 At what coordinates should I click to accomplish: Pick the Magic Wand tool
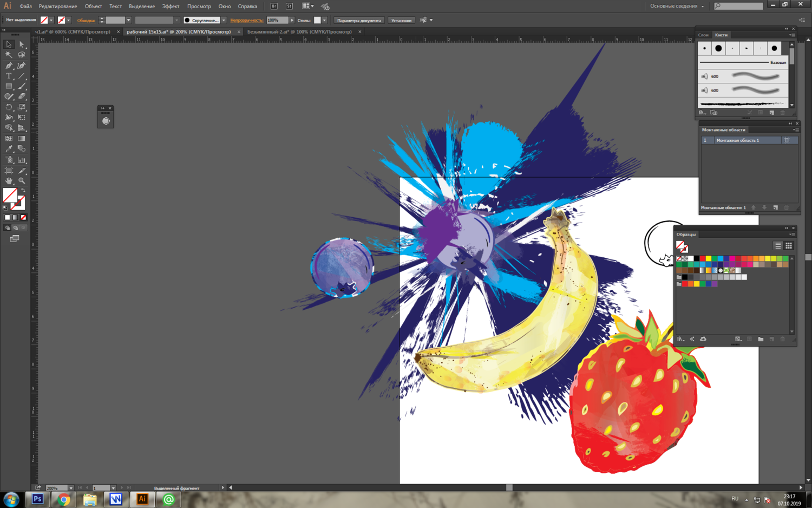tap(9, 55)
